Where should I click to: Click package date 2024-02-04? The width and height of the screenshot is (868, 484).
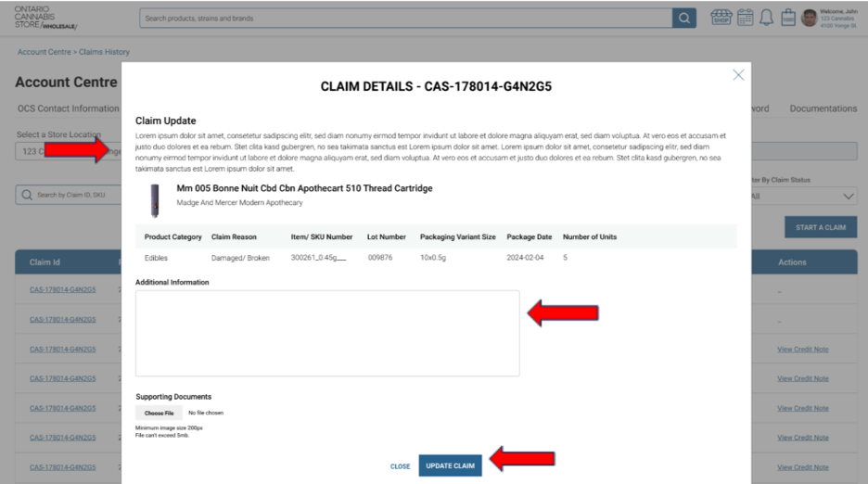(x=525, y=258)
